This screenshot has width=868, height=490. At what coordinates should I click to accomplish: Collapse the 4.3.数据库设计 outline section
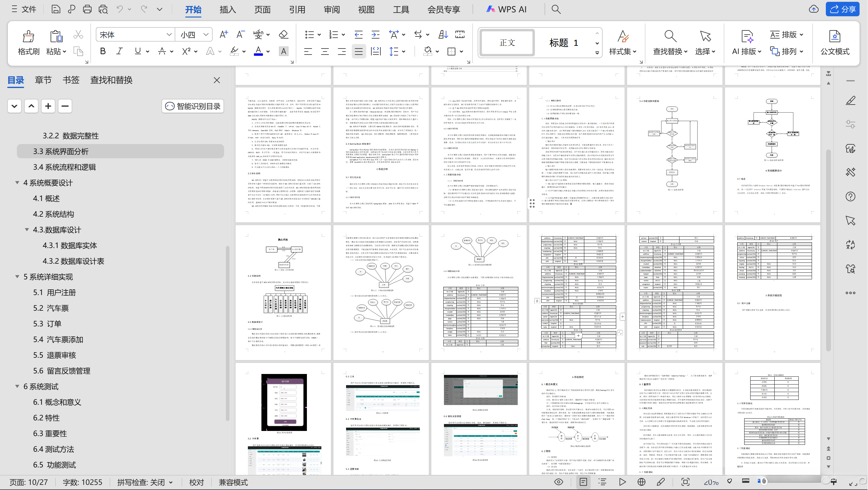pos(27,230)
